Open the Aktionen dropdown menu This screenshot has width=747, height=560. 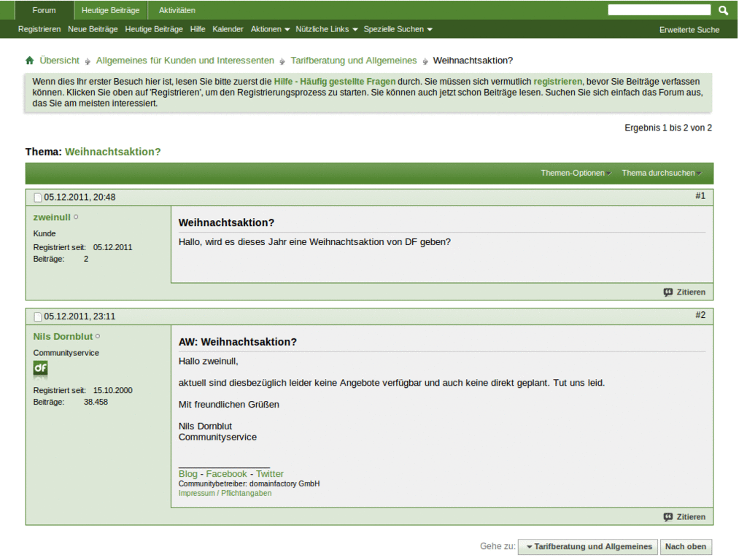266,29
